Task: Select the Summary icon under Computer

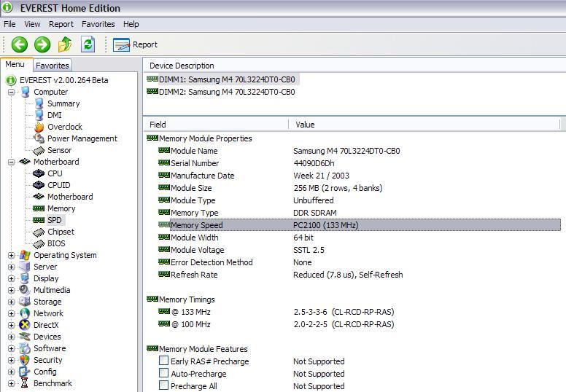Action: coord(39,103)
